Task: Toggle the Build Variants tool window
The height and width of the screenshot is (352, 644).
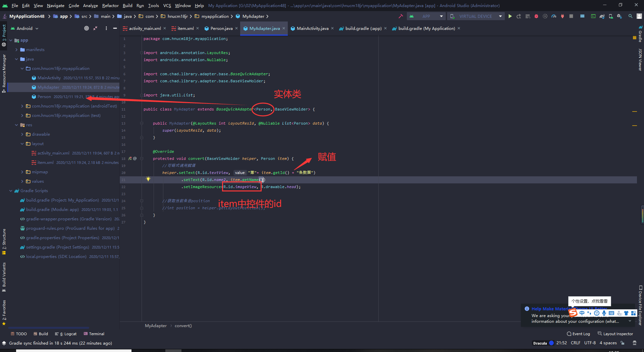Action: [4, 277]
